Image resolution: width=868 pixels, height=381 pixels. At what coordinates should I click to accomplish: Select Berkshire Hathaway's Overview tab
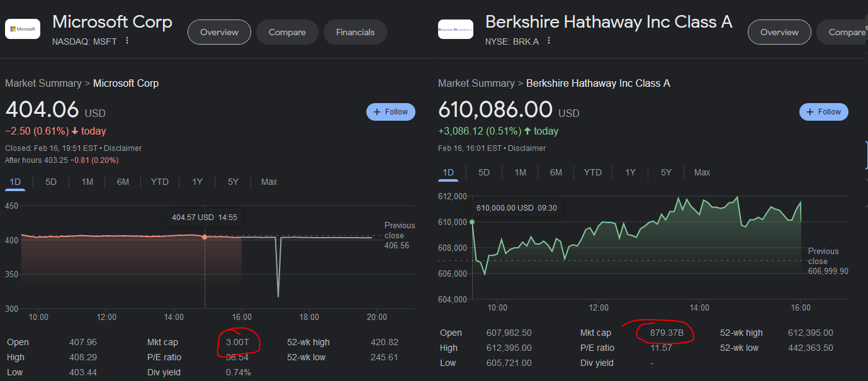pyautogui.click(x=779, y=32)
